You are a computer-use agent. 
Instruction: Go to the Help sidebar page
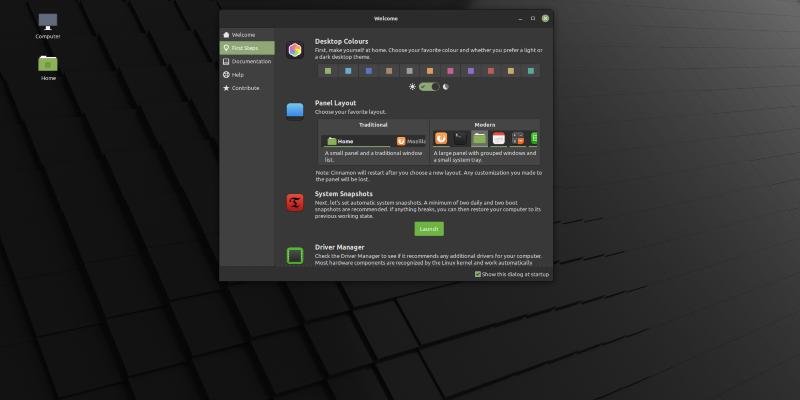click(237, 74)
